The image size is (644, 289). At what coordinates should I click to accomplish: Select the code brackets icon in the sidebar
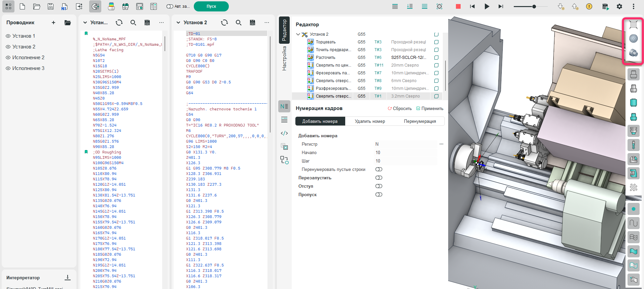coord(284,133)
